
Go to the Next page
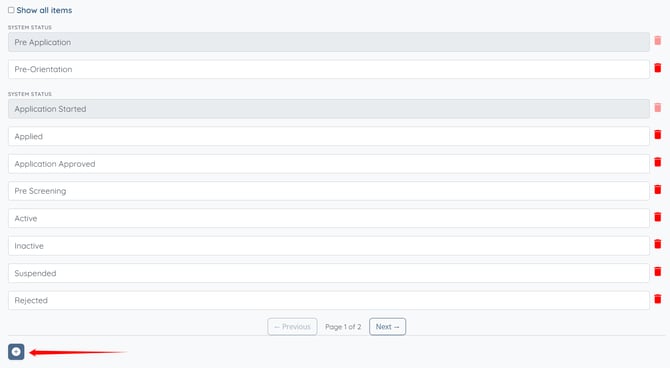pyautogui.click(x=388, y=327)
